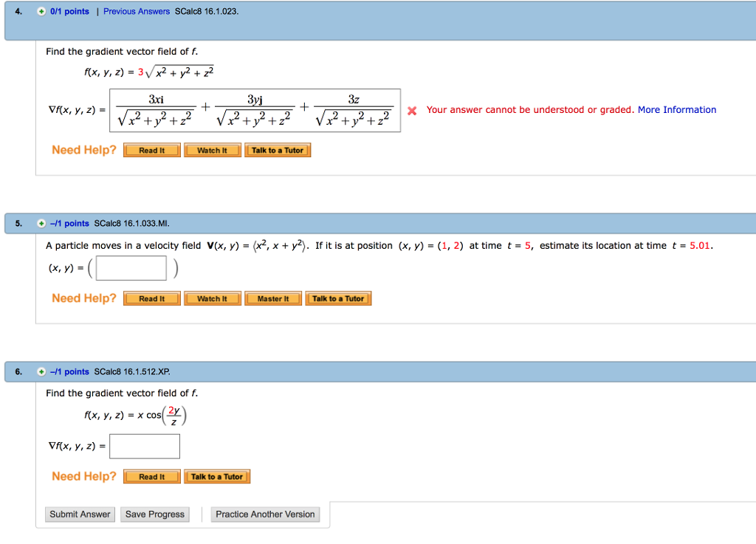Screen dimensions: 756x544
Task: Click Read It for question 4
Action: click(151, 149)
